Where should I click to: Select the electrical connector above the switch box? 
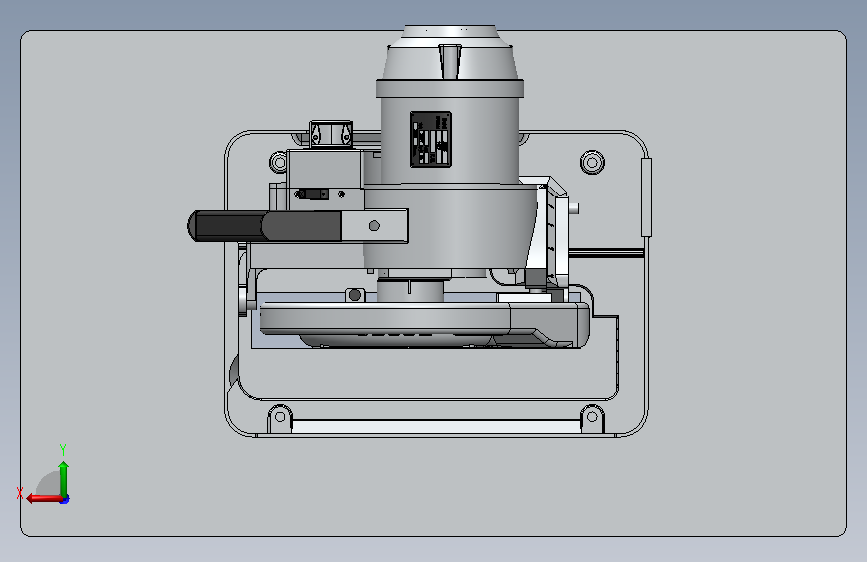coord(331,134)
